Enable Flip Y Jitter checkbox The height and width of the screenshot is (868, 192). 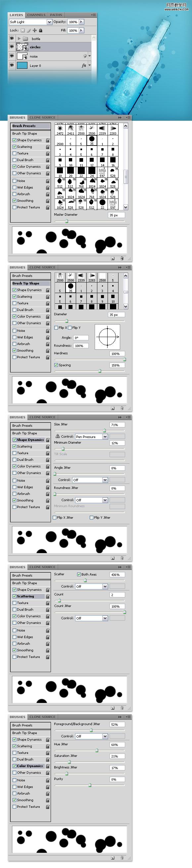pyautogui.click(x=91, y=518)
